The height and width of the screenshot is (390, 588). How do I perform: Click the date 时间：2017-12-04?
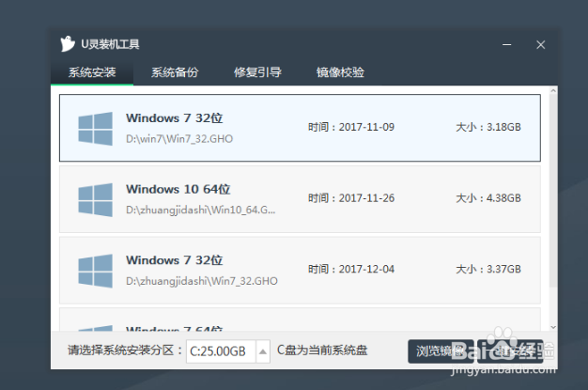click(x=351, y=269)
